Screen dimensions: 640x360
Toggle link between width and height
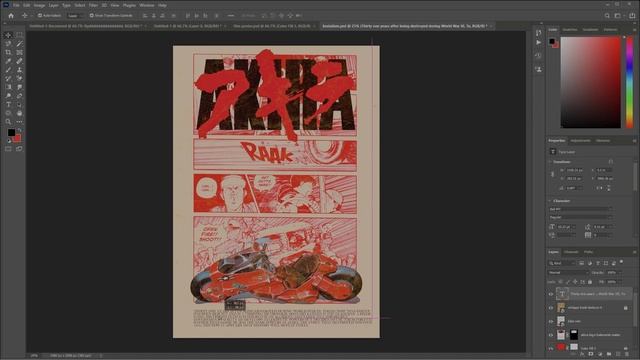click(553, 174)
